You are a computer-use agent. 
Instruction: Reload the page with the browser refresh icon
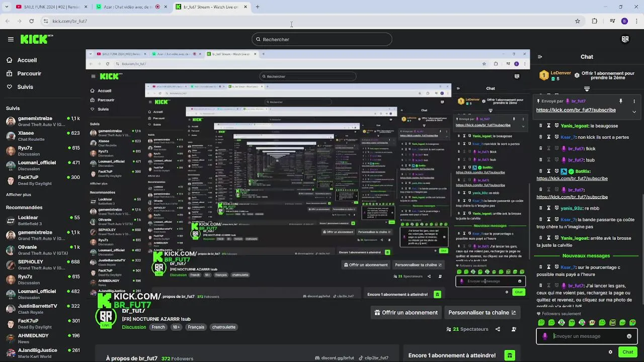coord(31,21)
